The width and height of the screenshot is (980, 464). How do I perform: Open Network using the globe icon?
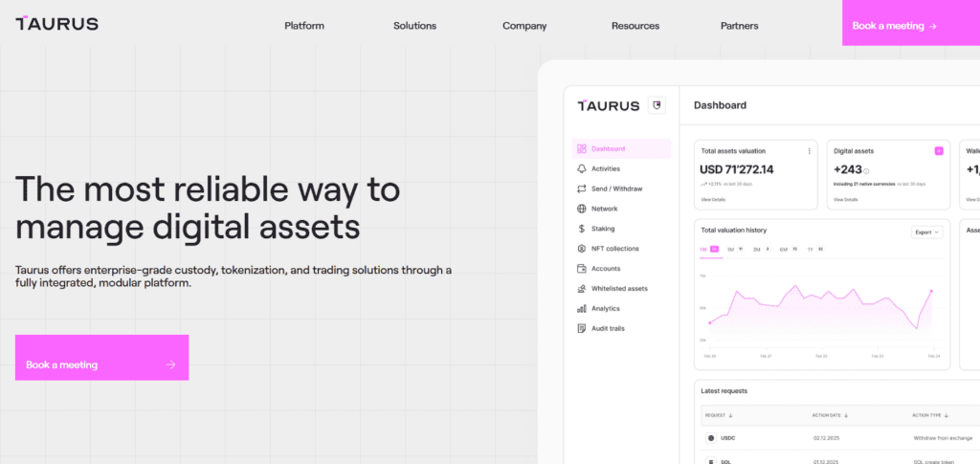coord(581,209)
